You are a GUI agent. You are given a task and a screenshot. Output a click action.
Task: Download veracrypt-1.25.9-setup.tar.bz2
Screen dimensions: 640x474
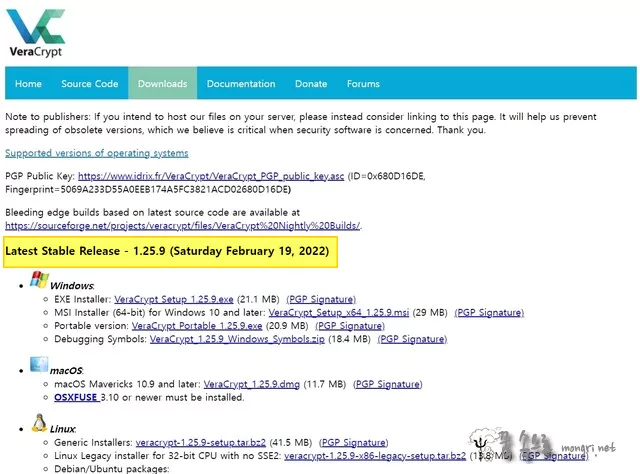[x=201, y=443]
